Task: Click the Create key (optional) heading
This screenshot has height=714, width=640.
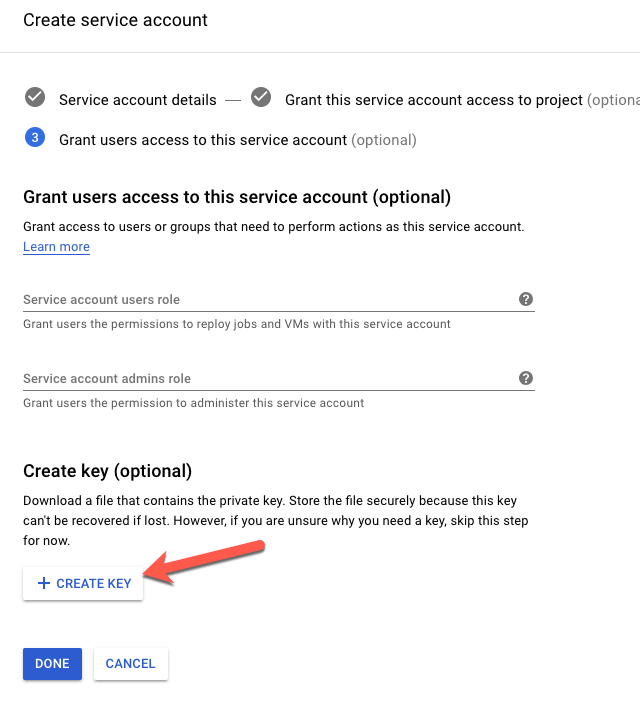Action: (x=107, y=471)
